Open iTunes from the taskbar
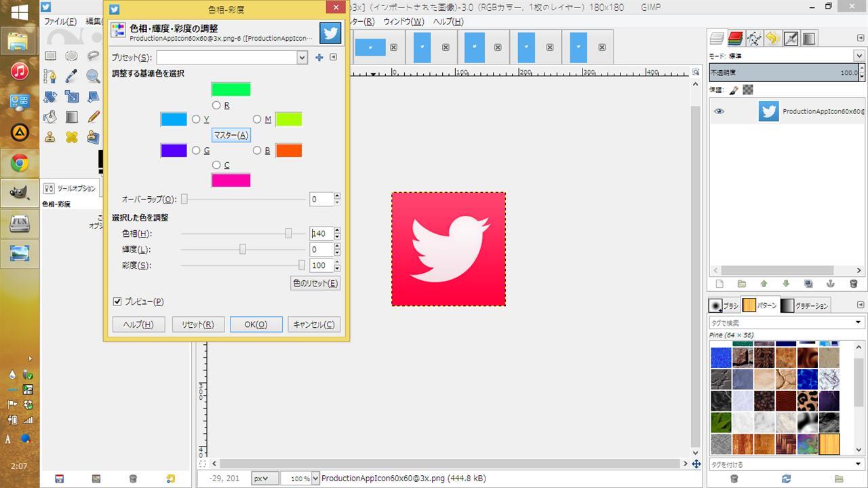The width and height of the screenshot is (868, 488). tap(19, 71)
